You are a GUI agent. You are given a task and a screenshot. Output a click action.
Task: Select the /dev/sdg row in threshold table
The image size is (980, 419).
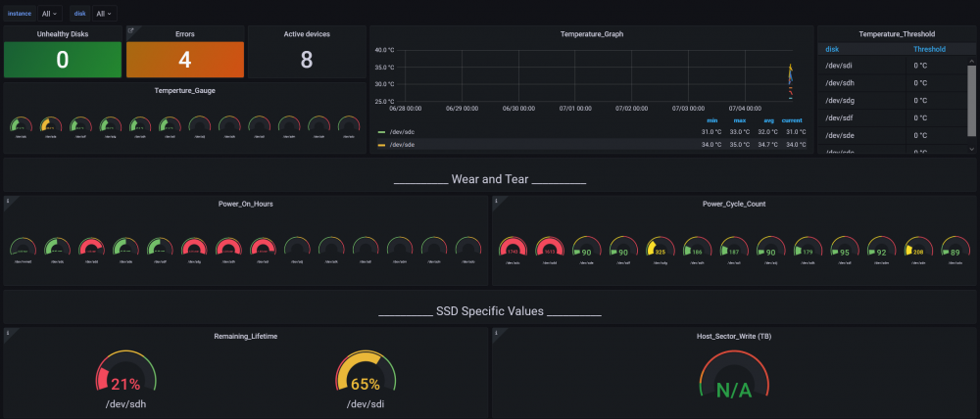(x=892, y=100)
